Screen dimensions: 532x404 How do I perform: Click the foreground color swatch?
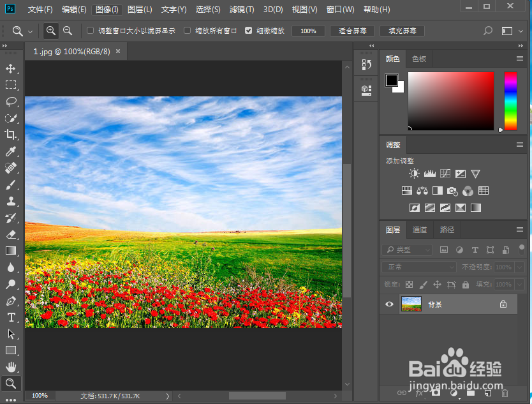[x=391, y=80]
